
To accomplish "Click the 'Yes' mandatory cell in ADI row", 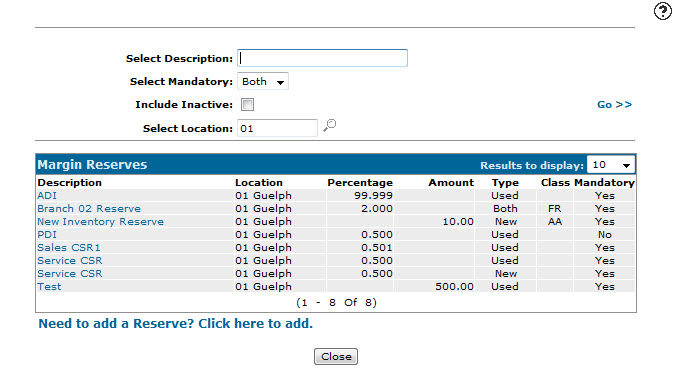I will tap(604, 196).
